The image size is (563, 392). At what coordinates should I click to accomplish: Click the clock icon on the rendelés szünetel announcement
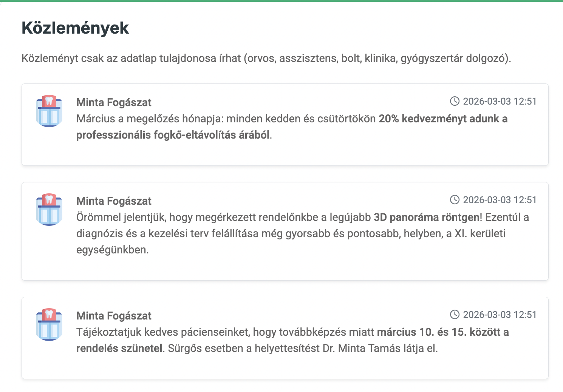(455, 315)
